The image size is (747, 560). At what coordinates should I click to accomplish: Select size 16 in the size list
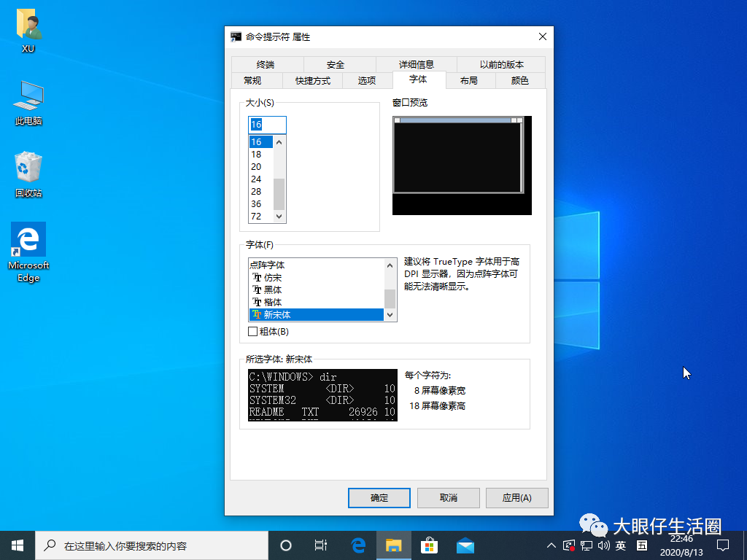point(261,142)
